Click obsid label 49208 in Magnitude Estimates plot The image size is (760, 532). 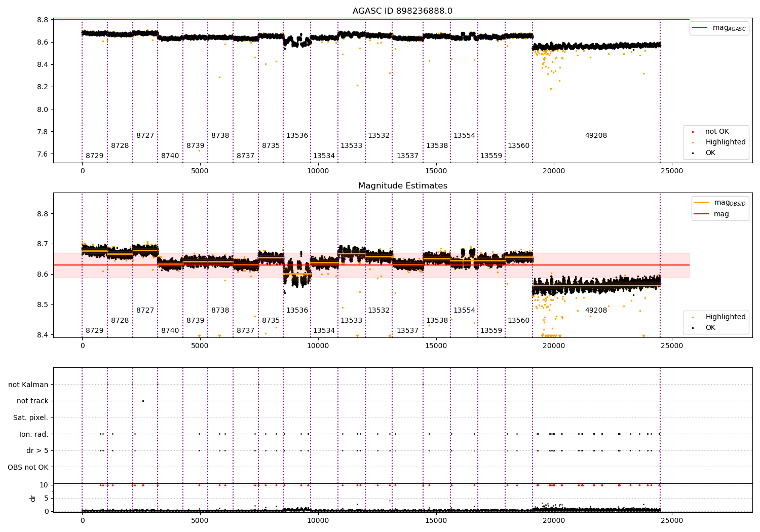tap(596, 311)
